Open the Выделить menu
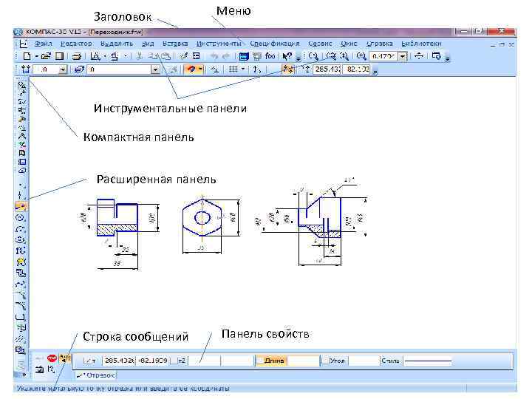The image size is (532, 399). pyautogui.click(x=117, y=44)
